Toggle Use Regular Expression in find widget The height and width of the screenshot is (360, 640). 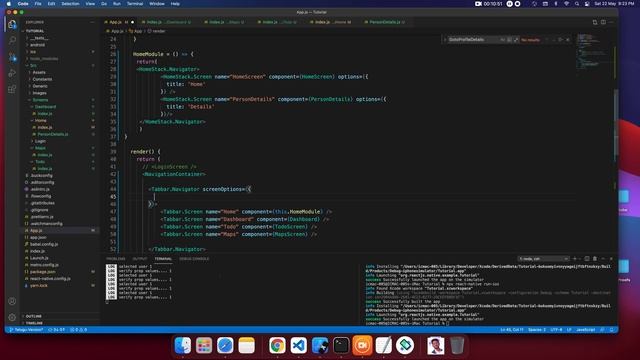pyautogui.click(x=516, y=40)
